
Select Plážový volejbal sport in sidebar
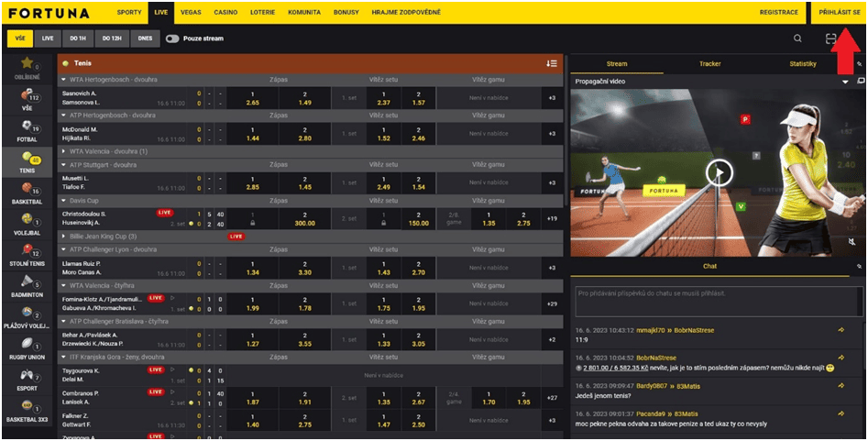pyautogui.click(x=27, y=317)
